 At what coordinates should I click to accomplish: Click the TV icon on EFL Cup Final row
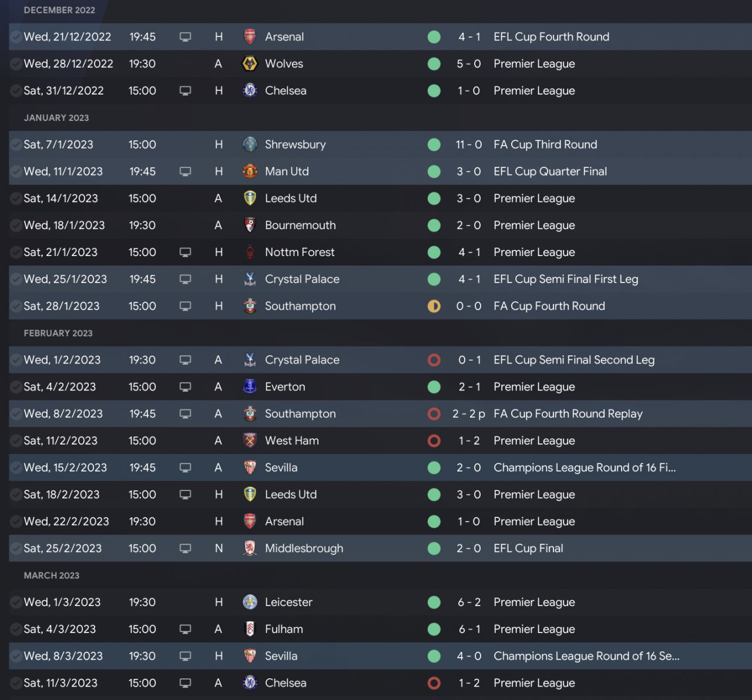[185, 548]
